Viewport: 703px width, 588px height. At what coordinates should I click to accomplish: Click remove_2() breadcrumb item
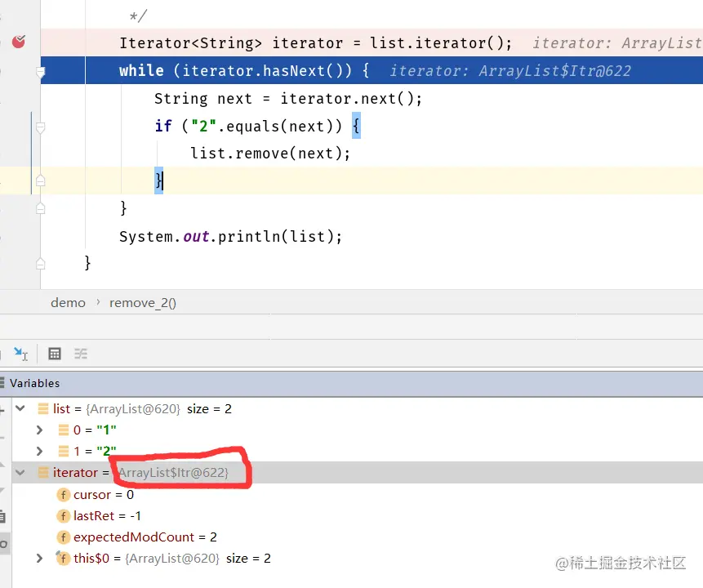pos(143,303)
